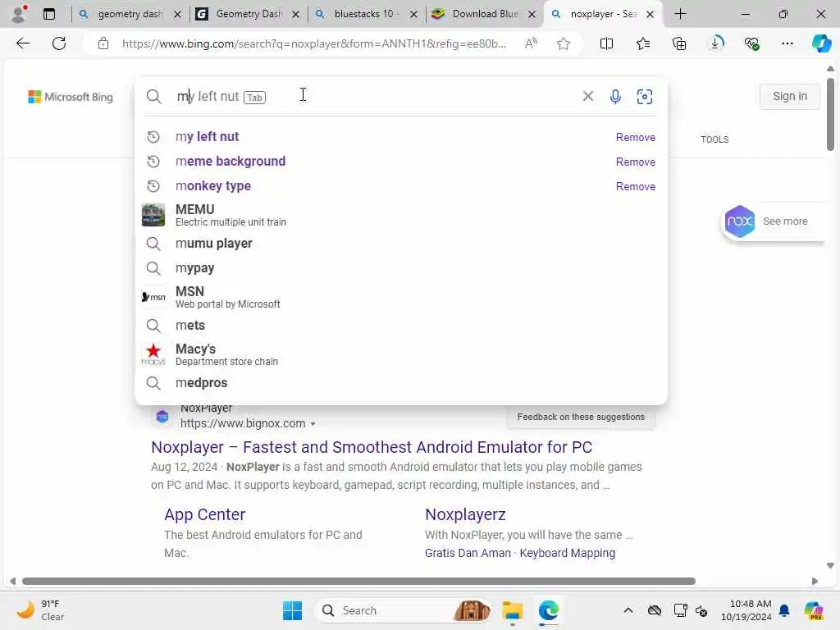
Task: Open split screen view
Action: [x=606, y=43]
